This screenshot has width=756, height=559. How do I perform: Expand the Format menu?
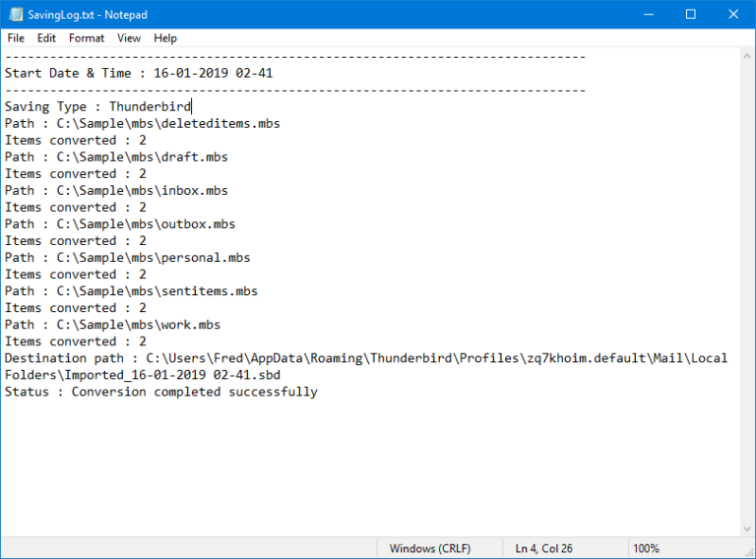click(x=87, y=38)
